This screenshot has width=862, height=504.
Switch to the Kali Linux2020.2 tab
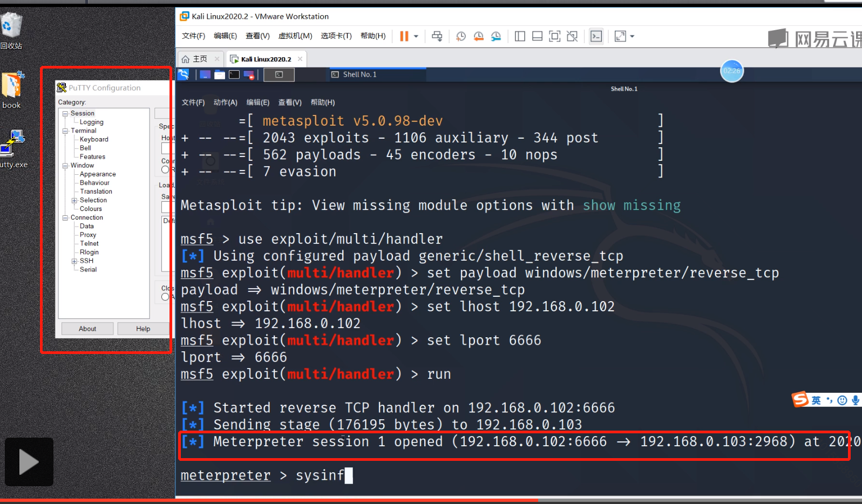[x=266, y=59]
